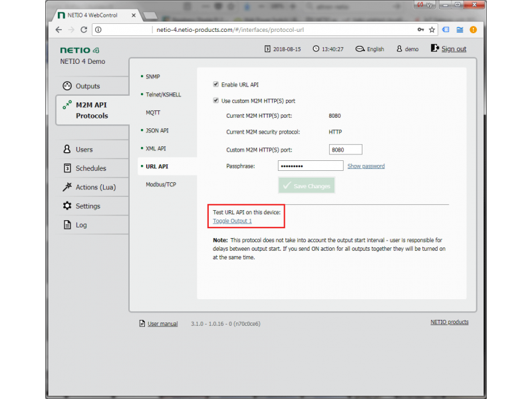Close the NETIO 4 WebControl tab
Viewport: 532px width, 399px height.
134,15
